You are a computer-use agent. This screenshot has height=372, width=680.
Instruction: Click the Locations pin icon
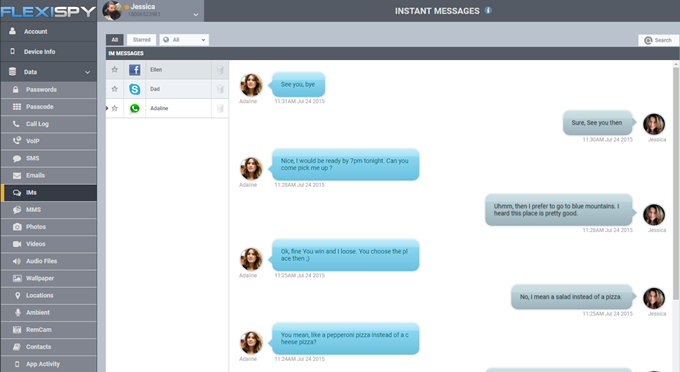pos(17,296)
